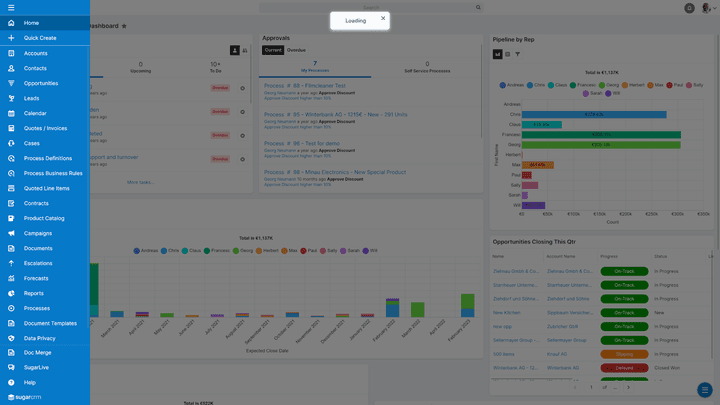Image resolution: width=720 pixels, height=405 pixels.
Task: Dismiss the Loading notification
Action: click(x=383, y=18)
